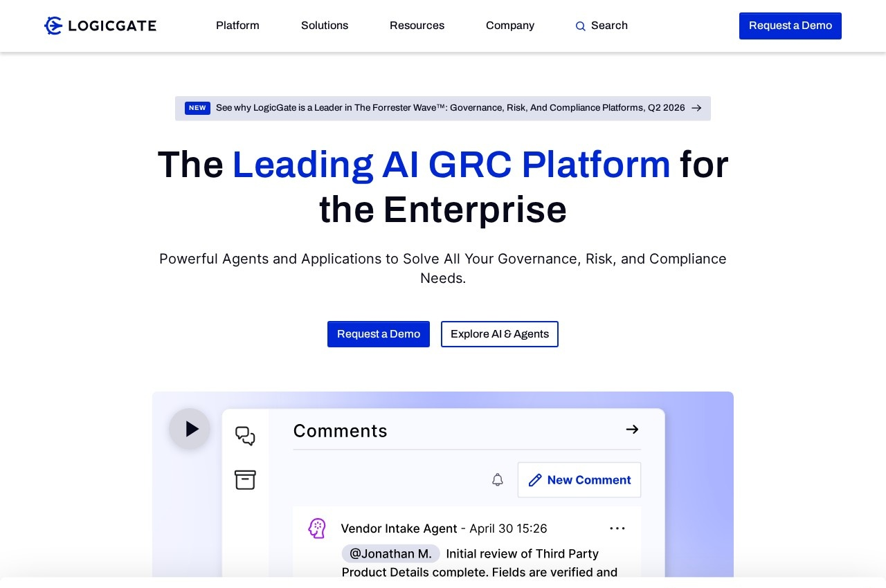Click the hero Request a Demo button

(379, 334)
